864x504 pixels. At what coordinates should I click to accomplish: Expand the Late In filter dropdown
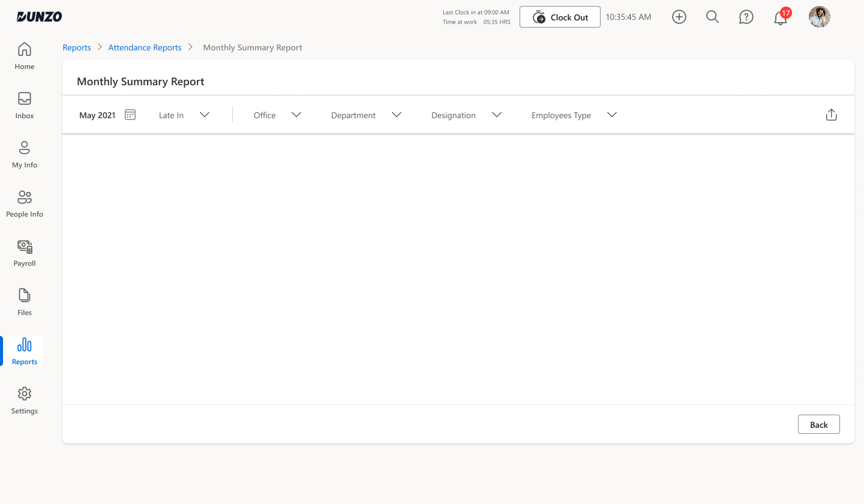pyautogui.click(x=204, y=115)
